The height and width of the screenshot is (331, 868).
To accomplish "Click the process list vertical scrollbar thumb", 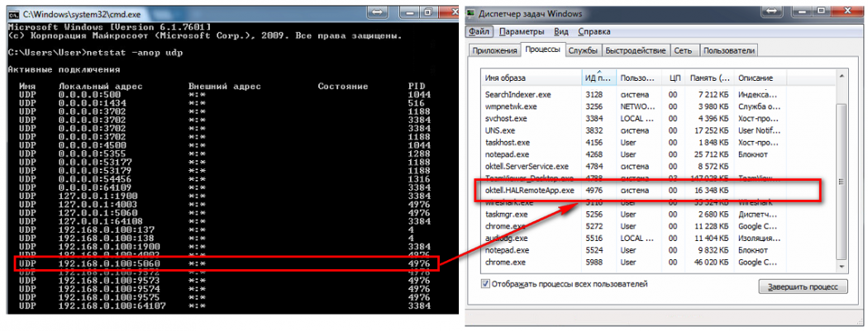I will pos(842,180).
